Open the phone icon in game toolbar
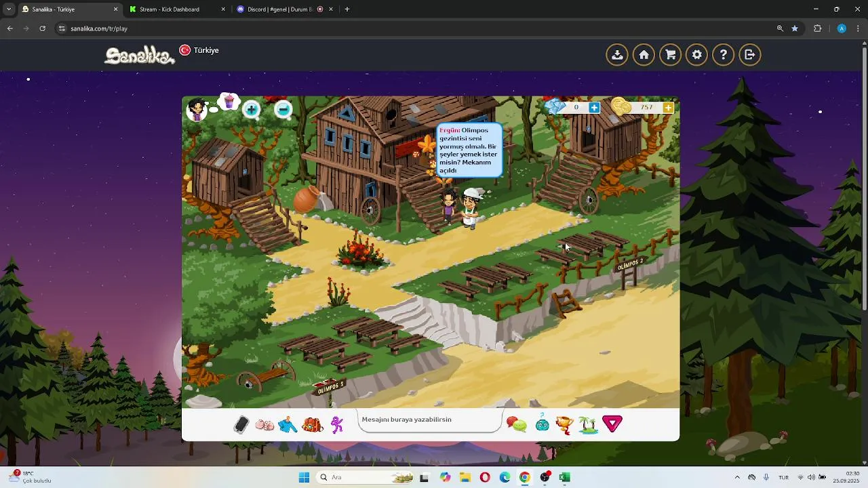 [x=241, y=425]
